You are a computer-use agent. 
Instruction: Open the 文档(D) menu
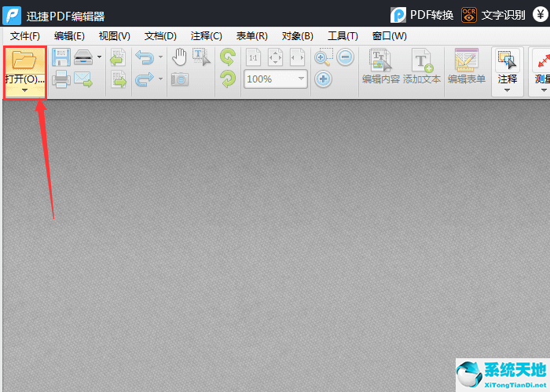pyautogui.click(x=160, y=36)
